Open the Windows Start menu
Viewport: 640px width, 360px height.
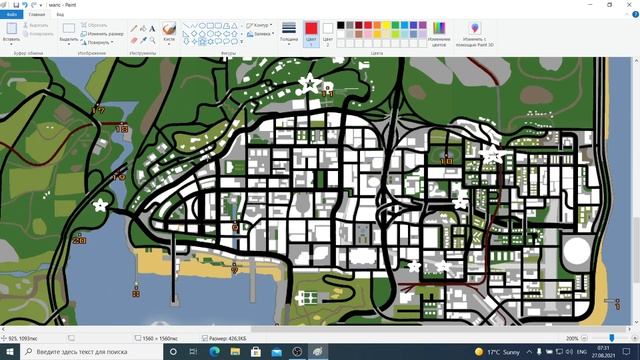(9, 351)
